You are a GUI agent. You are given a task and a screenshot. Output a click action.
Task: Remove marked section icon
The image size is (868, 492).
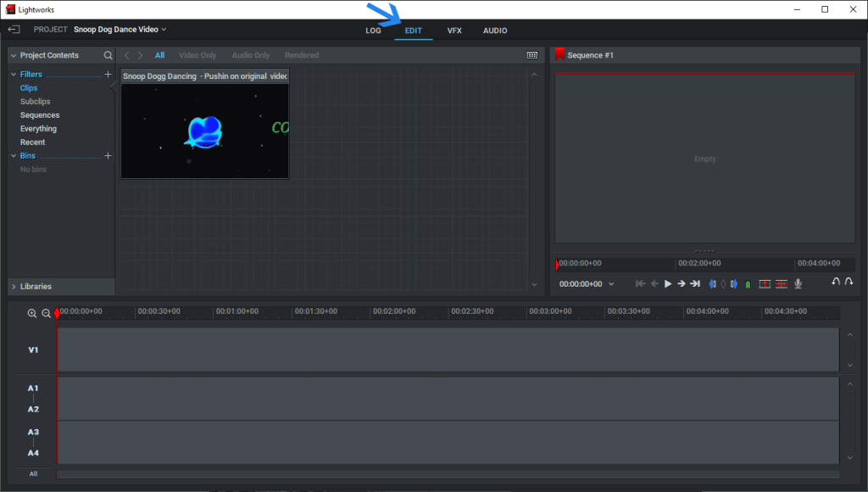pyautogui.click(x=765, y=283)
